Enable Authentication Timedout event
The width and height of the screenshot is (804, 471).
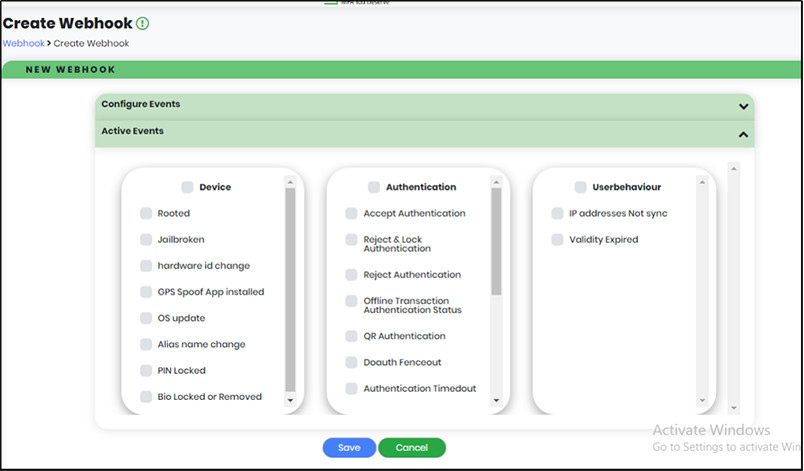tap(351, 388)
